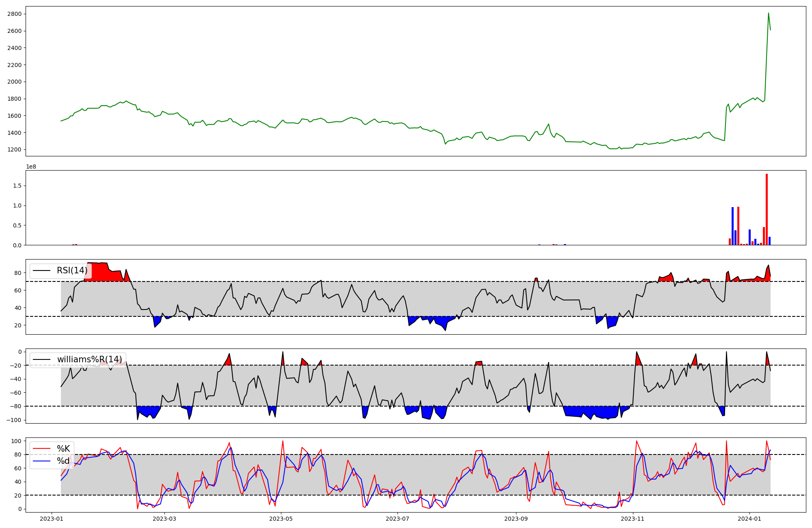
Task: Click the tallest blue volume bar
Action: tap(732, 226)
